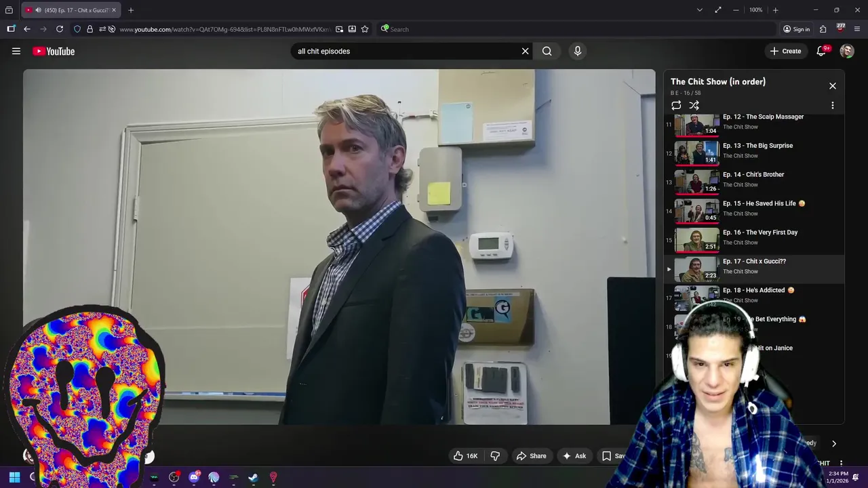The width and height of the screenshot is (868, 488).
Task: Open the browser application menu
Action: [x=857, y=29]
